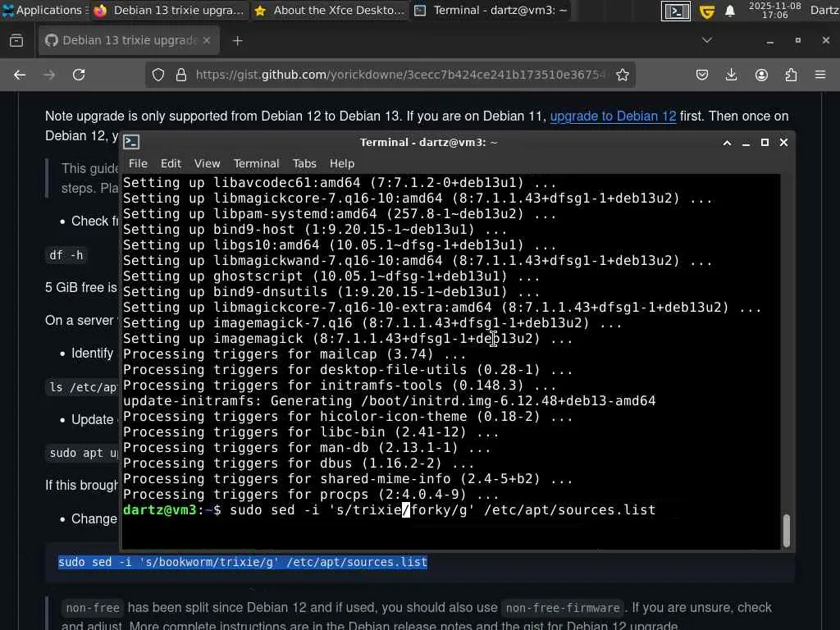Click the 'Setting up ghostscript' terminal line
840x630 pixels.
(331, 276)
